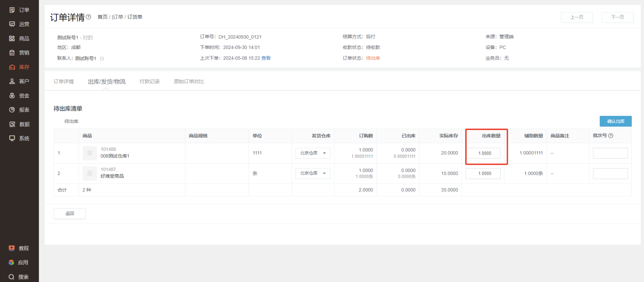The image size is (644, 282).
Task: Expand the 北京仓库 dropdown for item 101488
Action: [x=313, y=153]
